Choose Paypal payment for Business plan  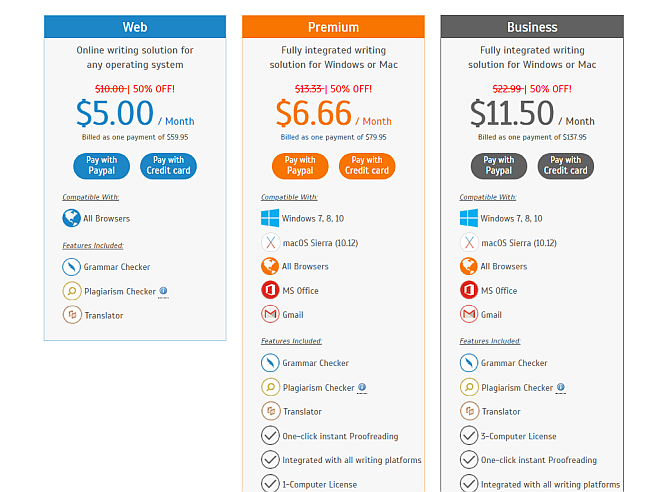click(x=498, y=165)
